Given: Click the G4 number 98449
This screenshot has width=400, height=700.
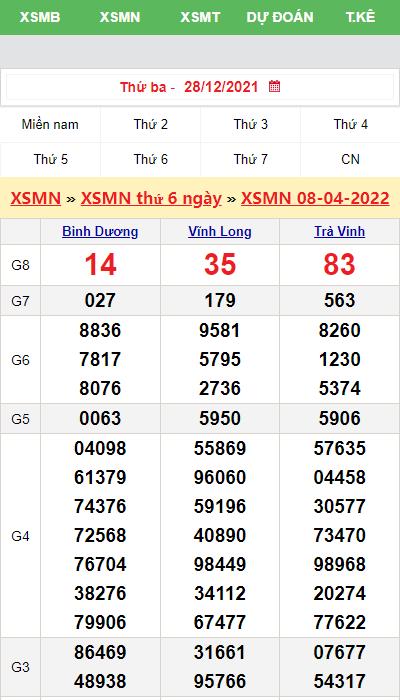Looking at the screenshot, I should (220, 564).
